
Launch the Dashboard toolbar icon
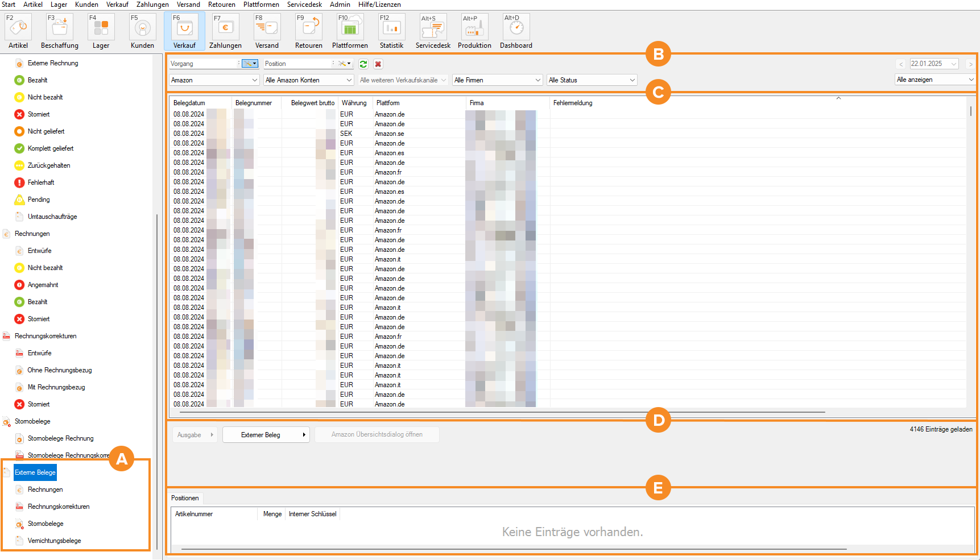pos(516,31)
